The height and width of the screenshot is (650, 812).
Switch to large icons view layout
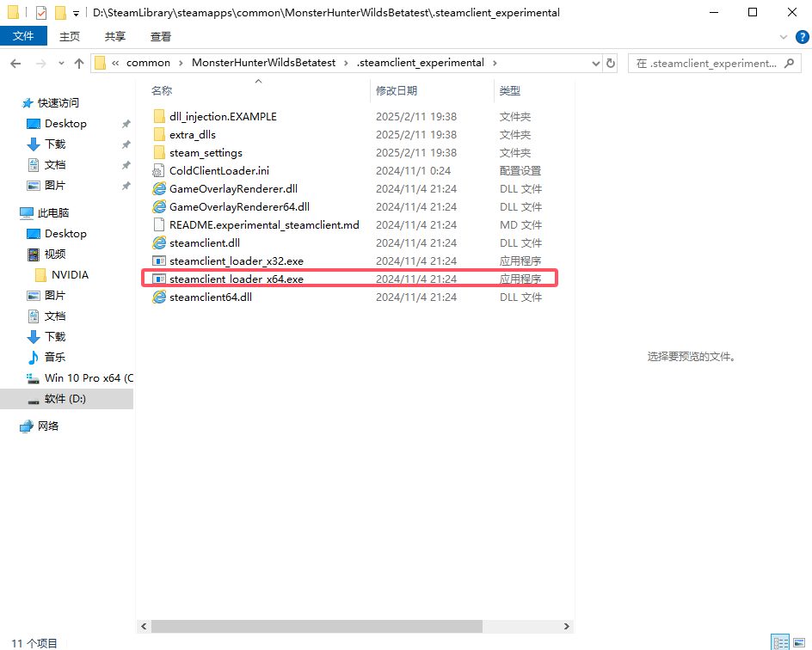(799, 643)
